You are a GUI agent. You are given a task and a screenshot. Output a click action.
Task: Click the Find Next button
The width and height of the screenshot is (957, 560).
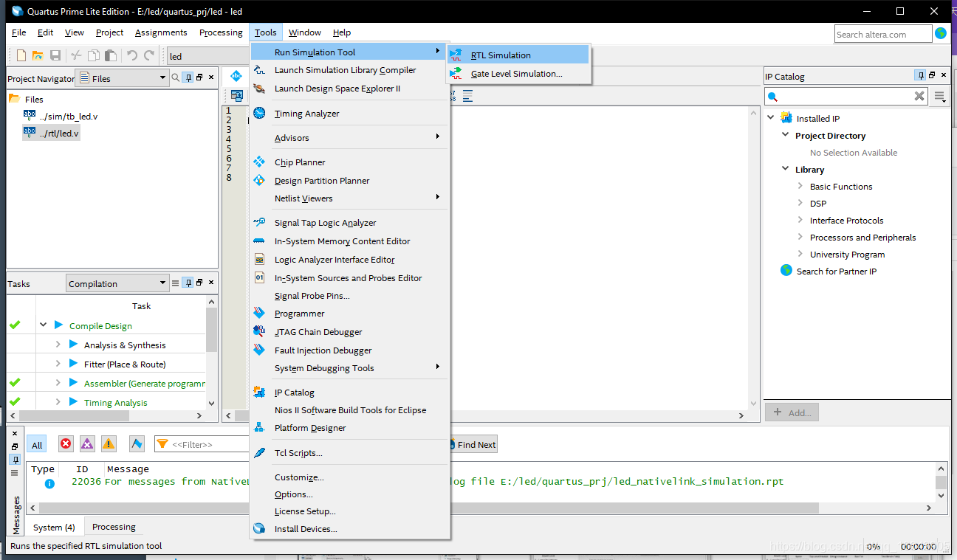pos(472,444)
